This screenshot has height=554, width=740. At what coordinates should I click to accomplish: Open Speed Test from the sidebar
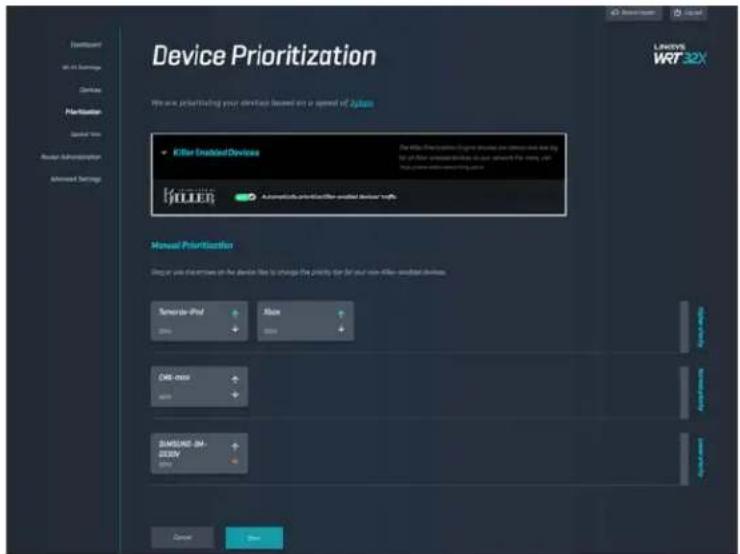pyautogui.click(x=86, y=134)
